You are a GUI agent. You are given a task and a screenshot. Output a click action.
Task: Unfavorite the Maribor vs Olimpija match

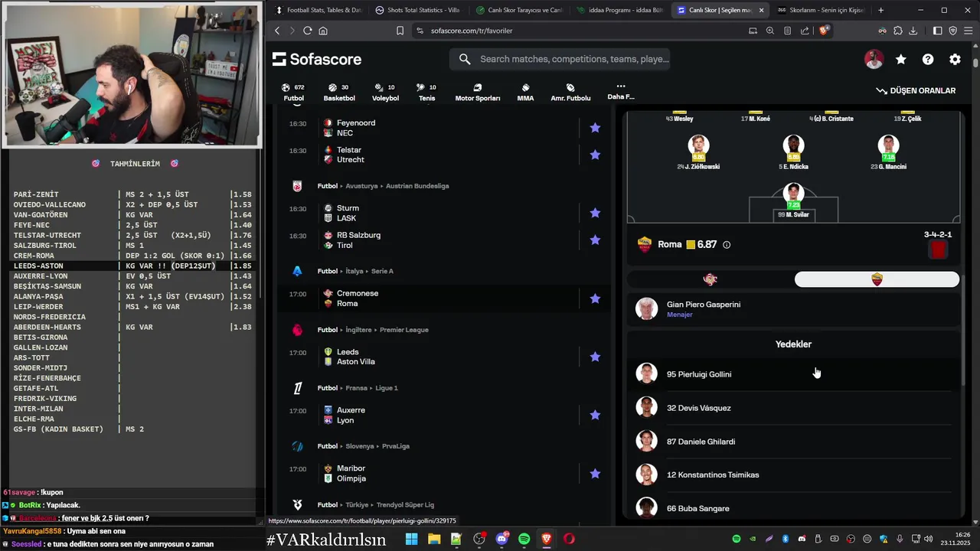point(595,474)
